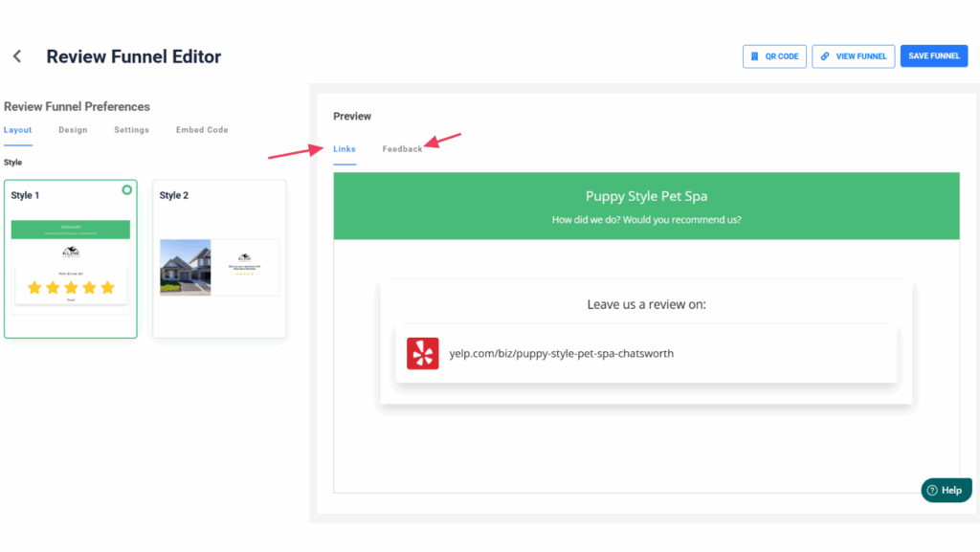Image resolution: width=980 pixels, height=552 pixels.
Task: Go to the Settings tab
Action: click(x=131, y=130)
